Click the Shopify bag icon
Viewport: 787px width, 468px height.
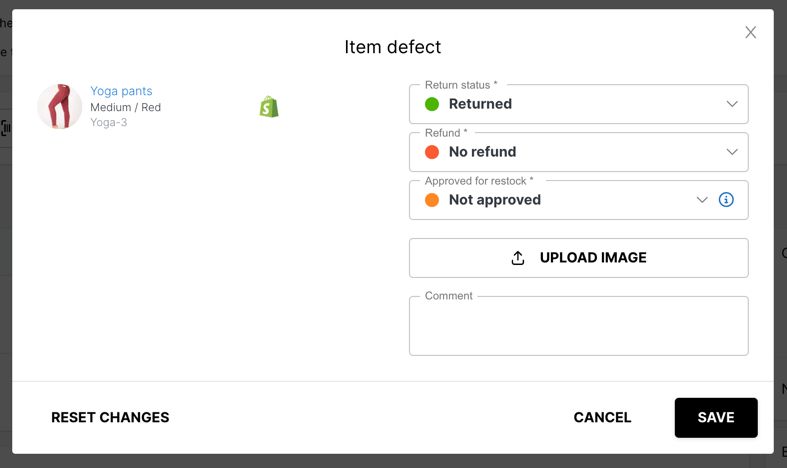point(269,107)
